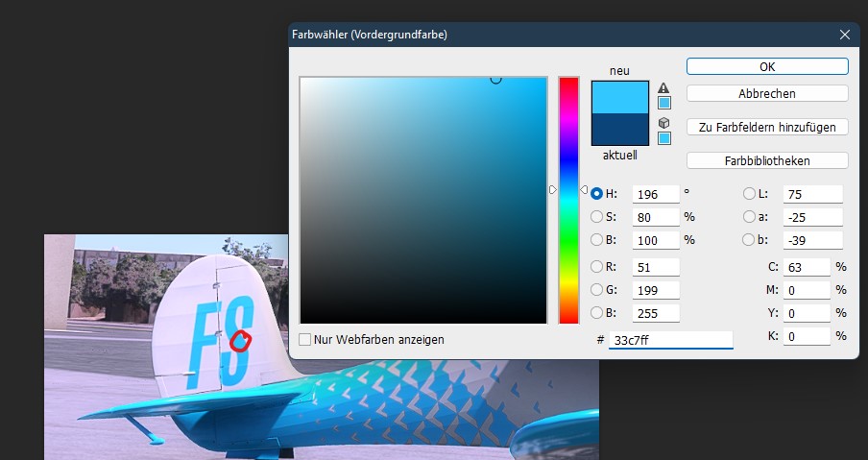This screenshot has width=868, height=460.
Task: Click the H value field showing 196
Action: click(x=656, y=194)
